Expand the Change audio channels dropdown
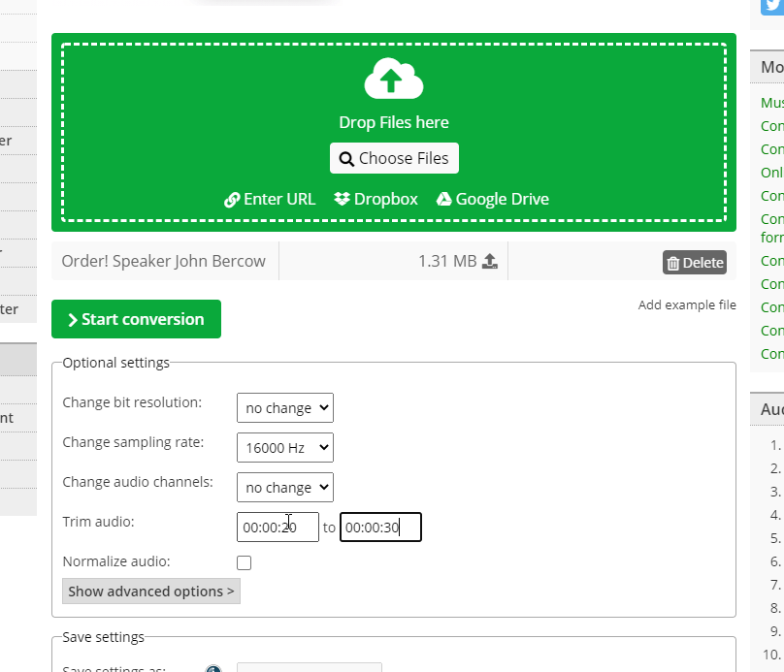 point(284,487)
